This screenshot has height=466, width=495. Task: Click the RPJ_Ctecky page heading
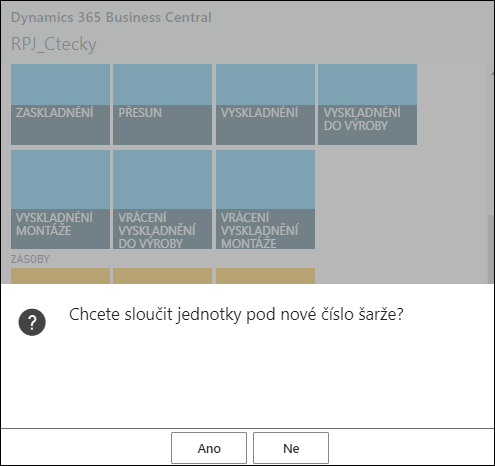(x=54, y=44)
